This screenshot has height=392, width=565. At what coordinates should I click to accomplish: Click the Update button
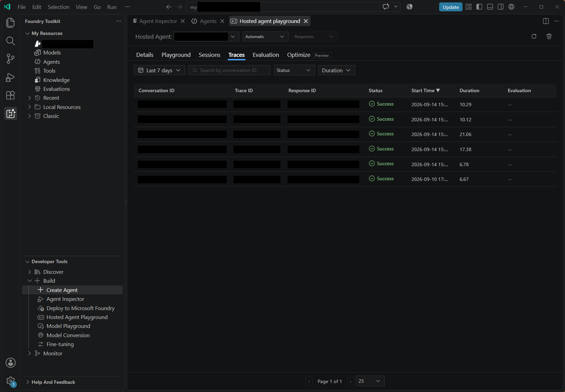[450, 7]
